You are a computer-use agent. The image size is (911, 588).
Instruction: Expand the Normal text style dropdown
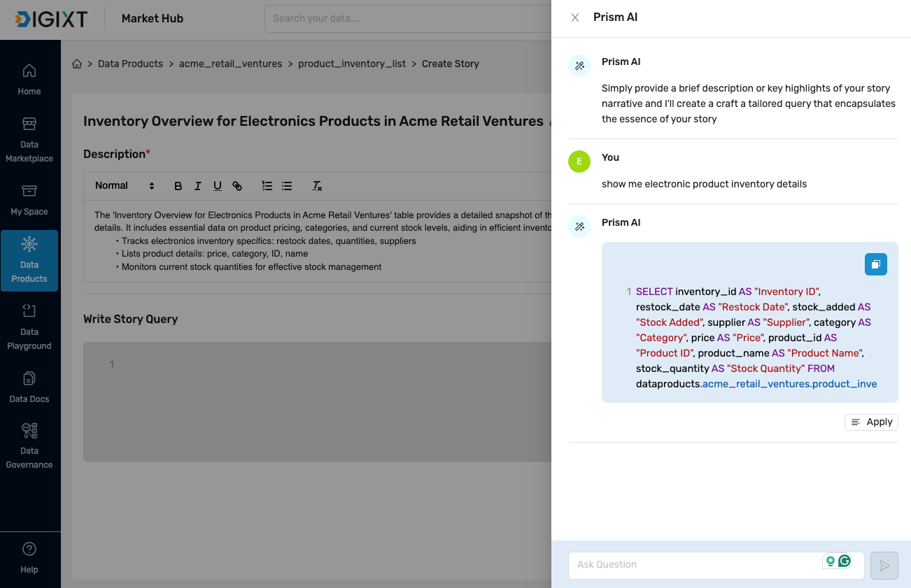coord(125,186)
